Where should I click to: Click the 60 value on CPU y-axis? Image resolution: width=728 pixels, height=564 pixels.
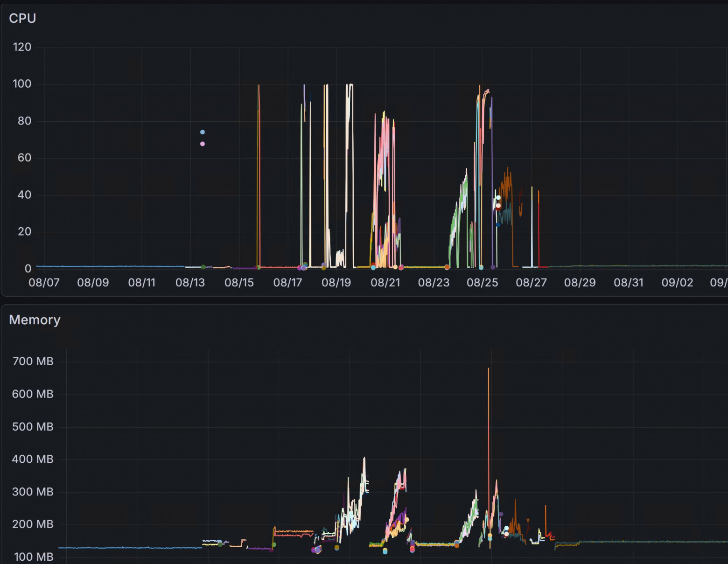click(24, 158)
